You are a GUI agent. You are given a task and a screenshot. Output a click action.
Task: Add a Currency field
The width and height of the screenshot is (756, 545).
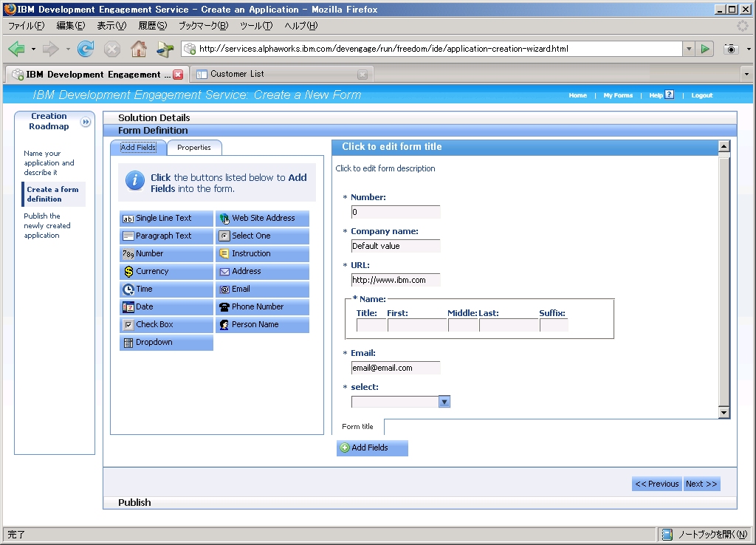tap(166, 272)
